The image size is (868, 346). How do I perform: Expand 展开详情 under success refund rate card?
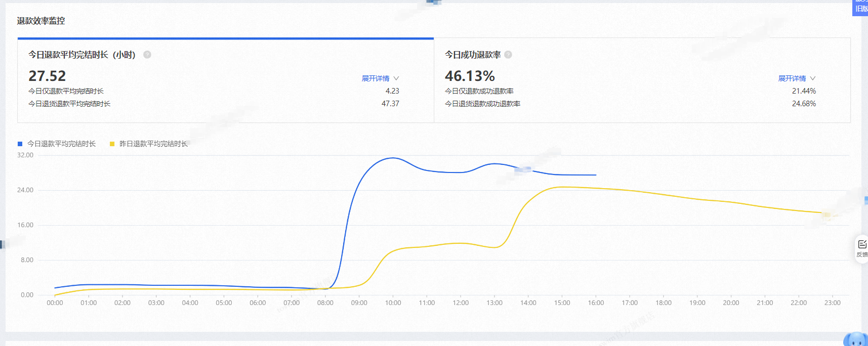click(792, 78)
